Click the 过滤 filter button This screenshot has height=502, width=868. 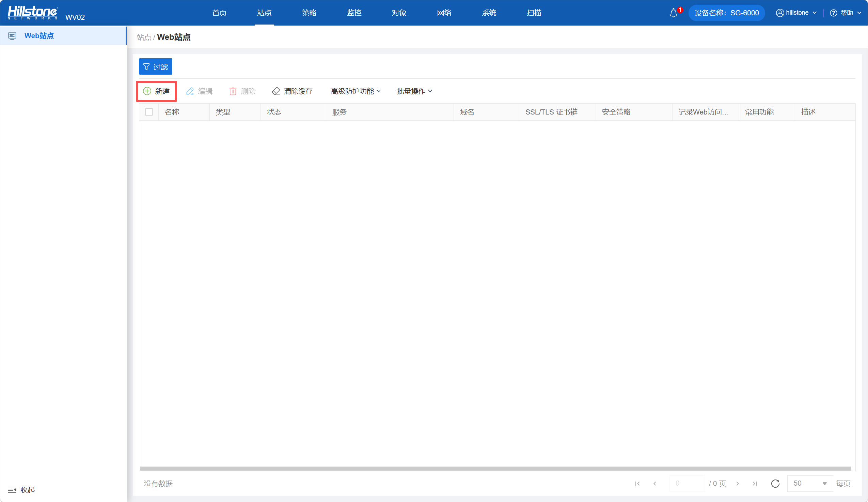pyautogui.click(x=155, y=66)
